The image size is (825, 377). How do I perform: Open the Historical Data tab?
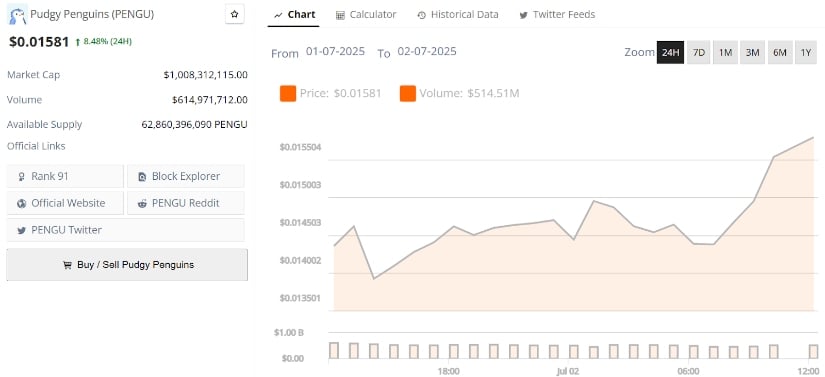pyautogui.click(x=458, y=15)
